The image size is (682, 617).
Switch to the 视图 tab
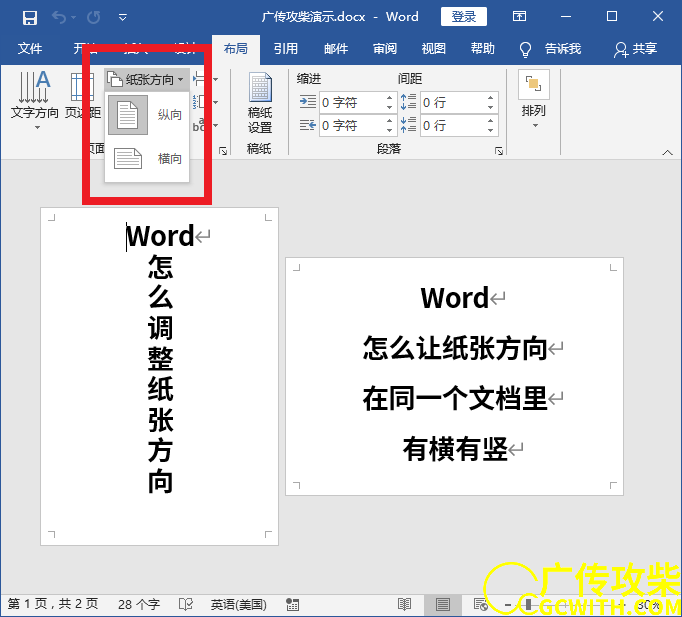coord(434,48)
